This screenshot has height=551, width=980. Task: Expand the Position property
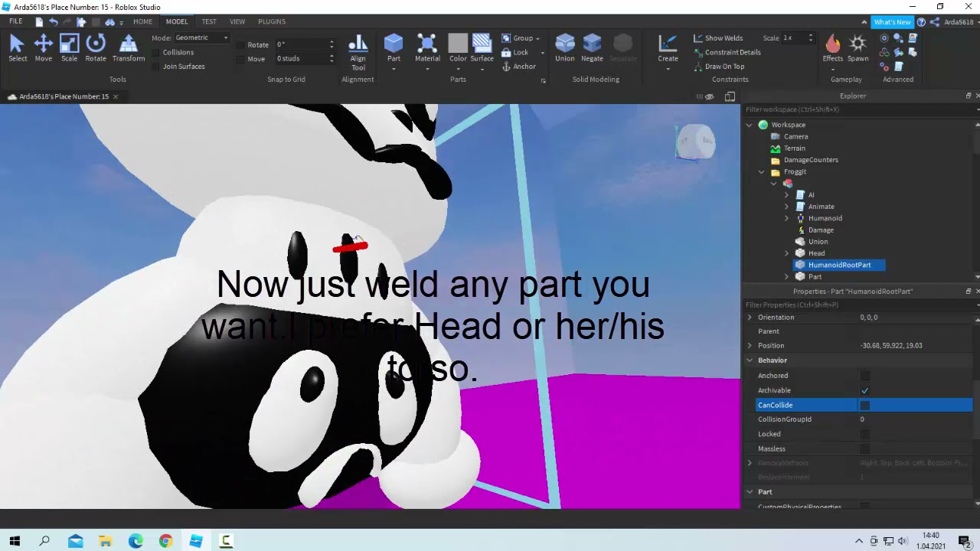750,346
